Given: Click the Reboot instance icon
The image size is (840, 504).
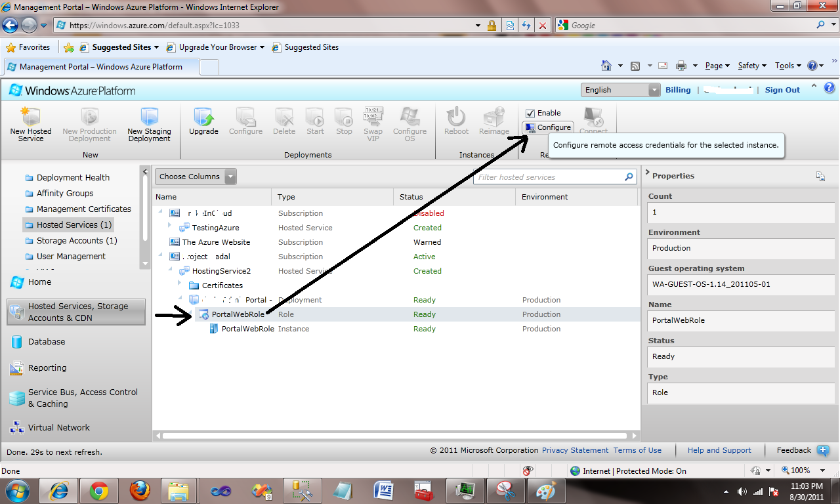Looking at the screenshot, I should tap(455, 121).
